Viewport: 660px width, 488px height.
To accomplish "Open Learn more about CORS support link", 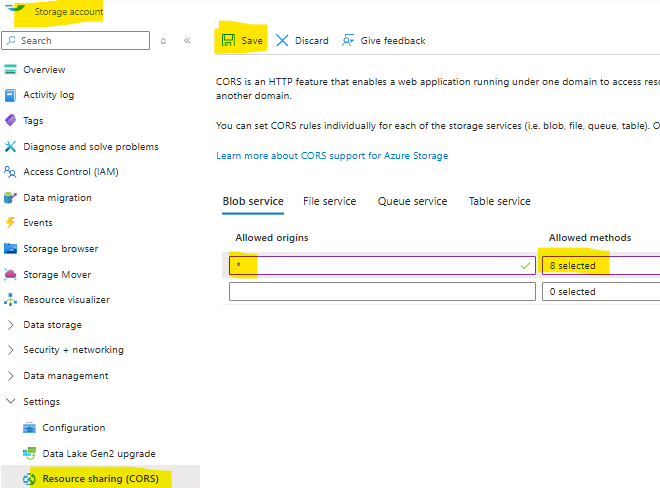I will click(x=332, y=156).
